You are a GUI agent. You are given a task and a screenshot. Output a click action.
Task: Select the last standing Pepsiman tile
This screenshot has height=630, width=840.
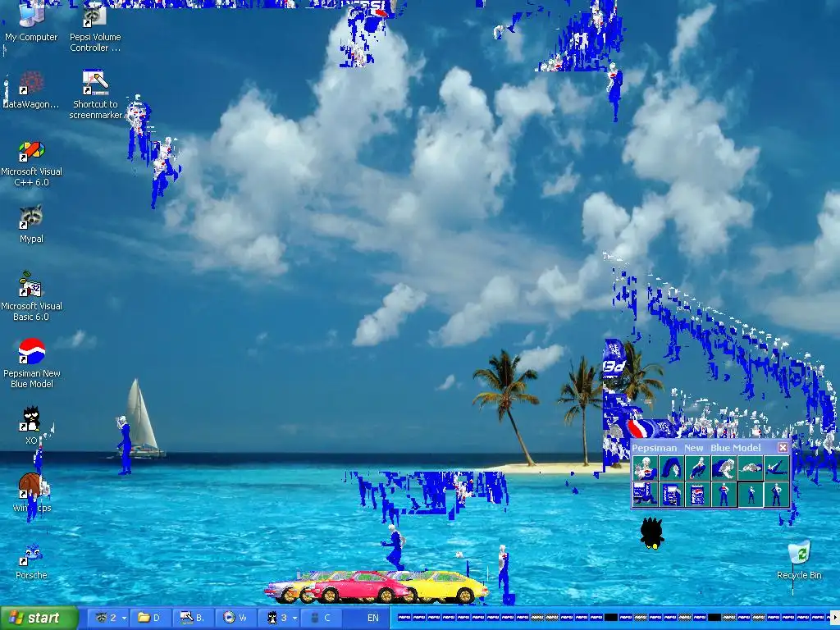pyautogui.click(x=776, y=494)
